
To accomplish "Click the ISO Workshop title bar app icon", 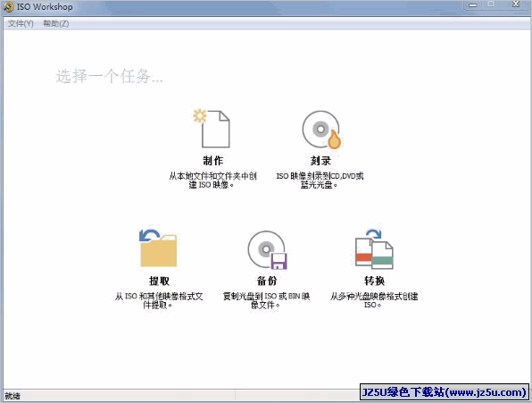I will (8, 7).
